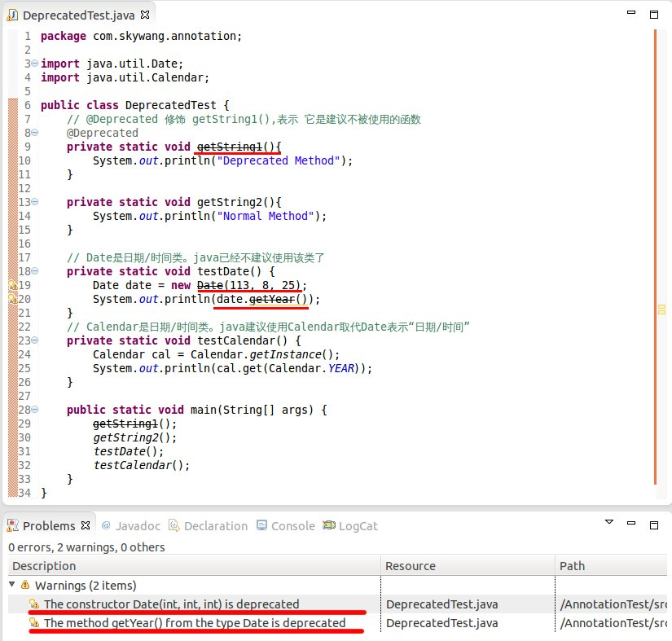Minimize the editor area

click(631, 12)
